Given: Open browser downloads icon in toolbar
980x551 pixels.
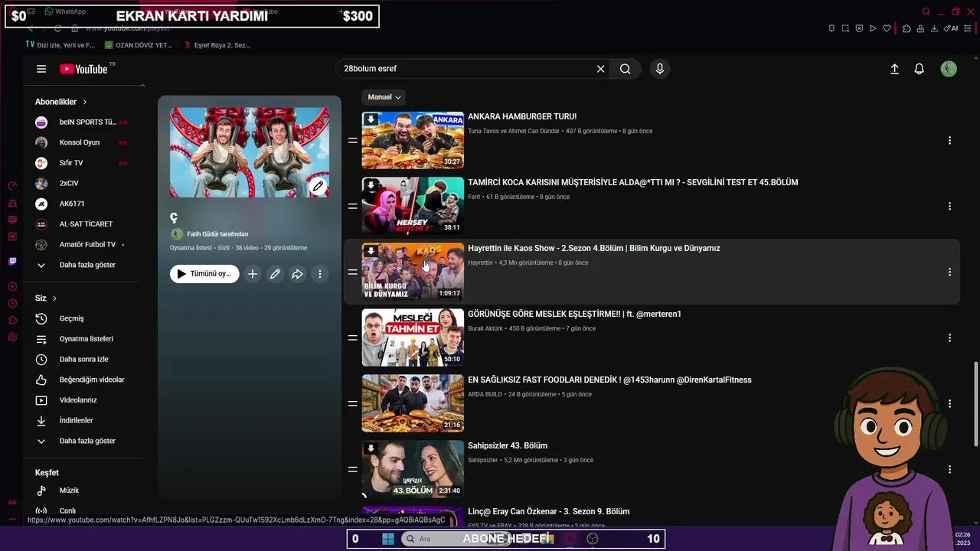Looking at the screenshot, I should (934, 28).
